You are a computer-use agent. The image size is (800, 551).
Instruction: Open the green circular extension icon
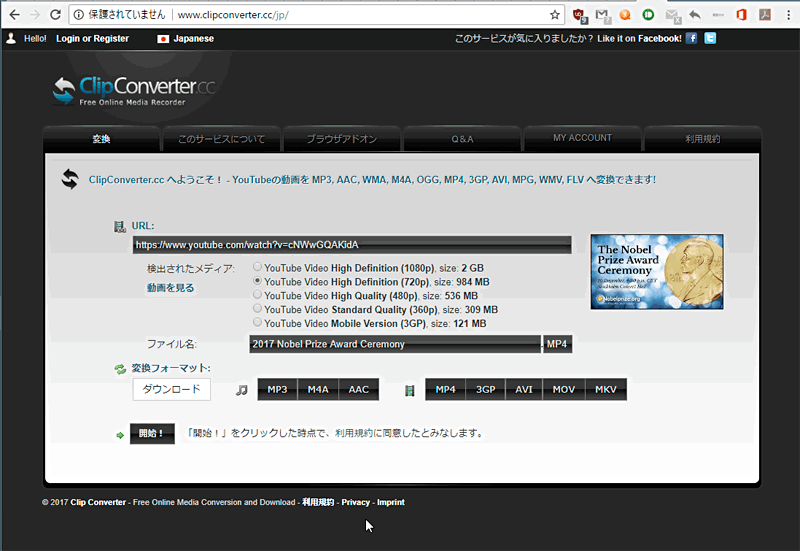[648, 15]
